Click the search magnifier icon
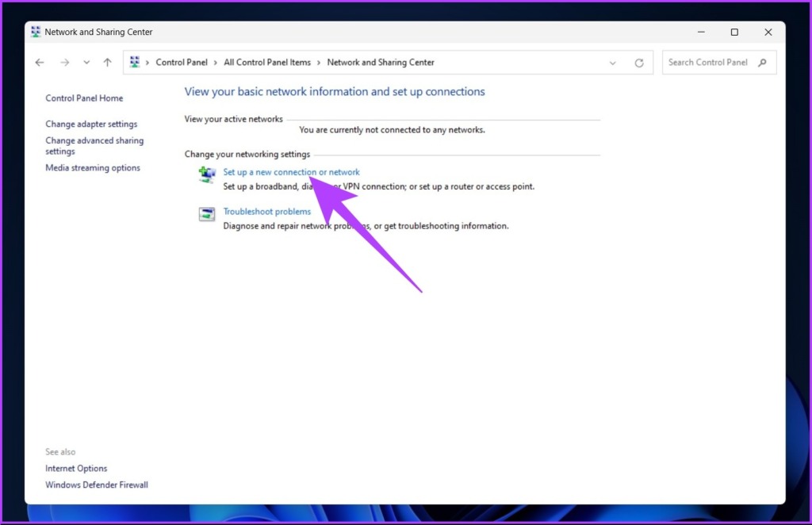812x525 pixels. click(x=763, y=63)
